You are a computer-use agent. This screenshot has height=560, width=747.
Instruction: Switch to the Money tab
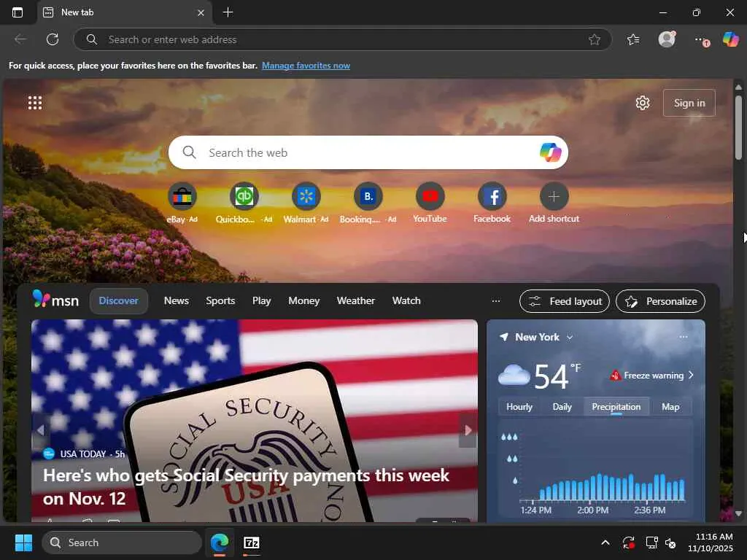(304, 301)
